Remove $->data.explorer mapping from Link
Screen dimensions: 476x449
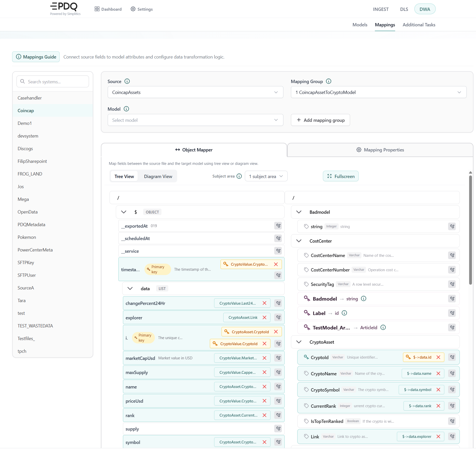pyautogui.click(x=438, y=437)
